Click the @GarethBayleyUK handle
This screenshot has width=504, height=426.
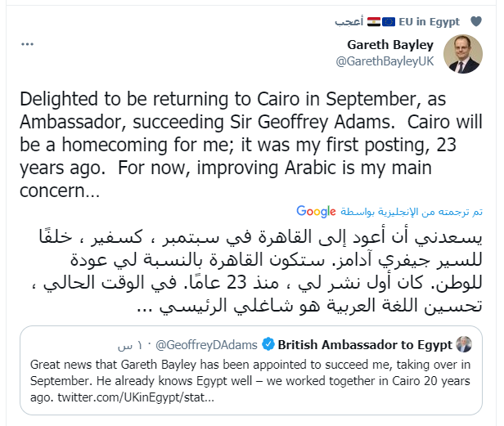[385, 60]
